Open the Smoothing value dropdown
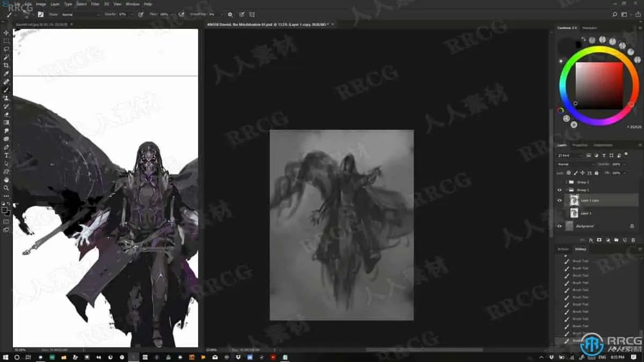644x362 pixels. coord(222,14)
